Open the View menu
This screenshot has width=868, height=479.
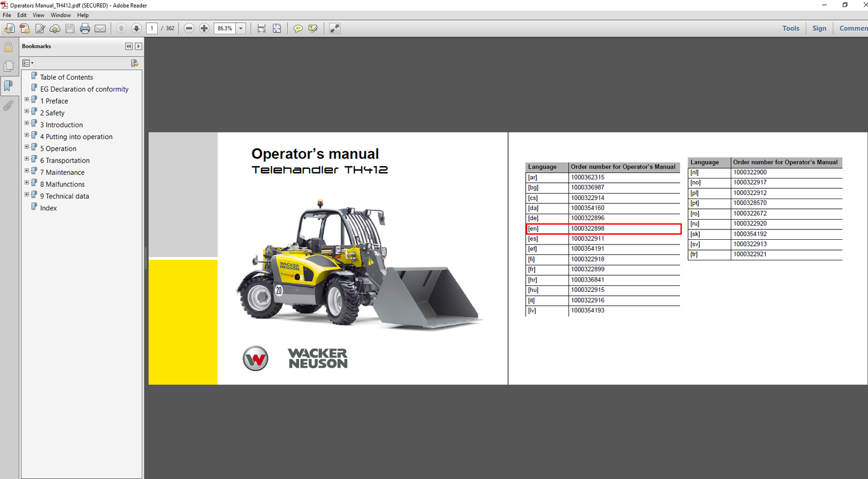click(x=39, y=15)
